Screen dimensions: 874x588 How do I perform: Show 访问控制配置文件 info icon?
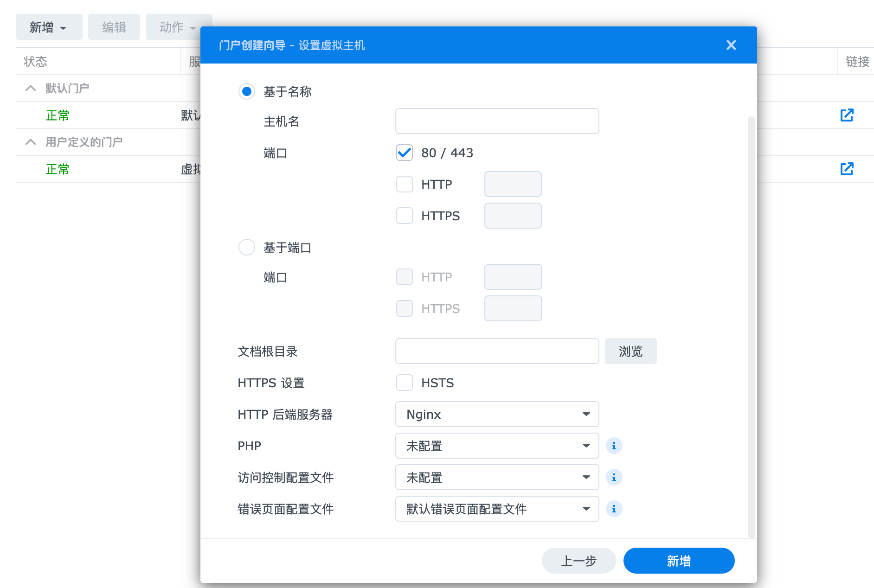click(614, 477)
